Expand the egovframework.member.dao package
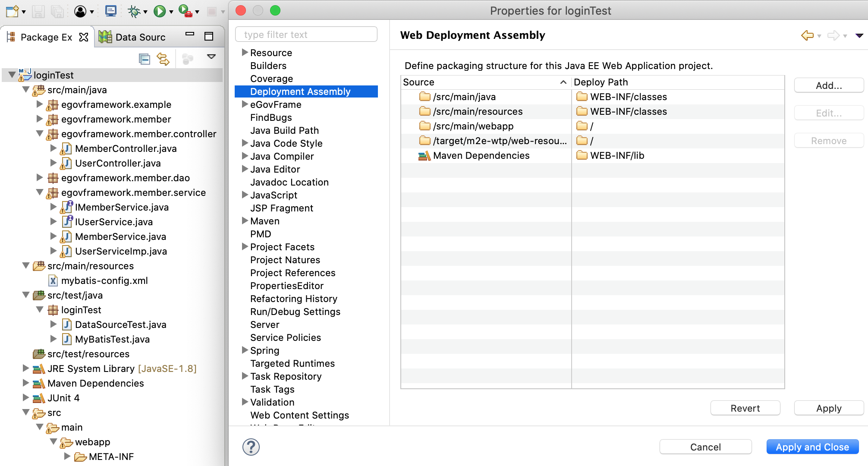Viewport: 868px width, 466px height. pos(40,178)
